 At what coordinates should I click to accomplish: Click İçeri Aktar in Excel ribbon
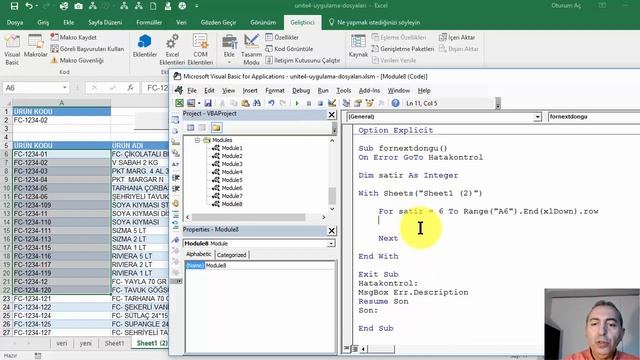point(457,37)
